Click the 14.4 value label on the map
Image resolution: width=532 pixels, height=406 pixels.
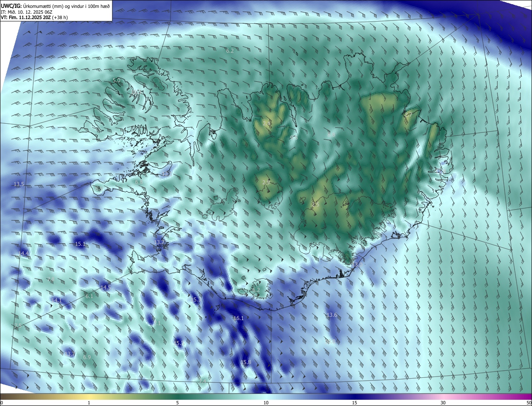pos(24,253)
